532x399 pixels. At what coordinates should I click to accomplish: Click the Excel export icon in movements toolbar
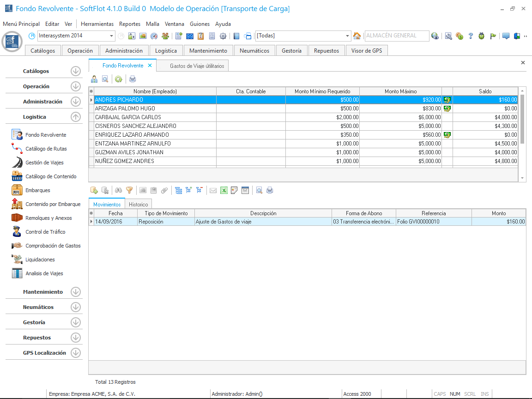click(224, 190)
